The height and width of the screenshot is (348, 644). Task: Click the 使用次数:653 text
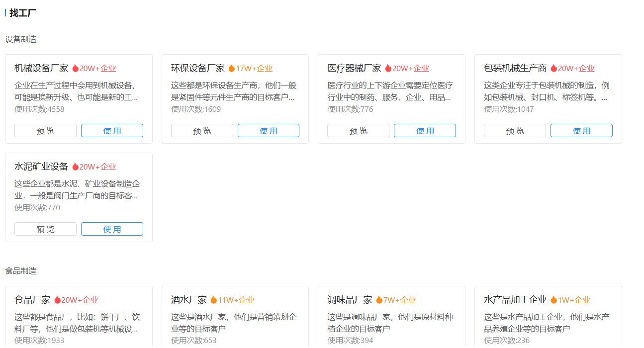(x=194, y=341)
